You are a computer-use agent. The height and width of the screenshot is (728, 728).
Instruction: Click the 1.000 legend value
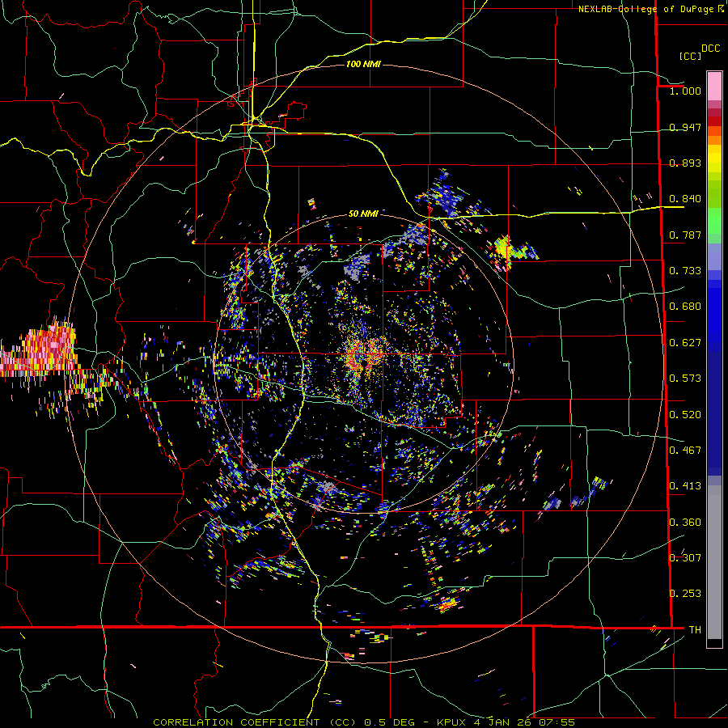(x=685, y=91)
